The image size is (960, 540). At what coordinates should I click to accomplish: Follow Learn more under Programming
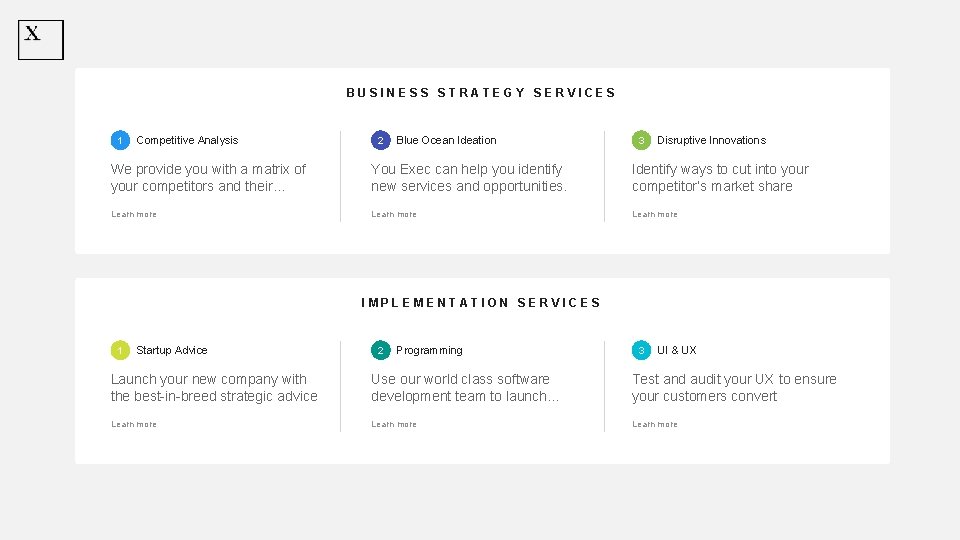coord(394,424)
